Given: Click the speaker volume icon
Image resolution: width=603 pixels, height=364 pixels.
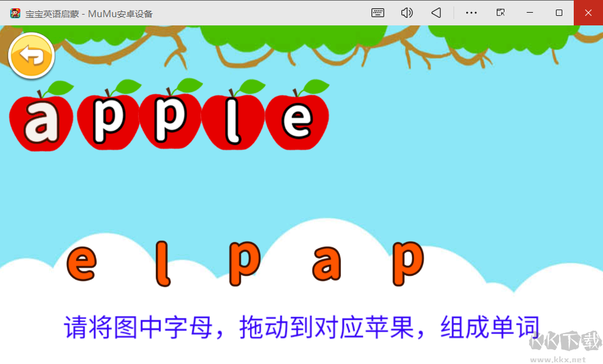Looking at the screenshot, I should click(407, 13).
